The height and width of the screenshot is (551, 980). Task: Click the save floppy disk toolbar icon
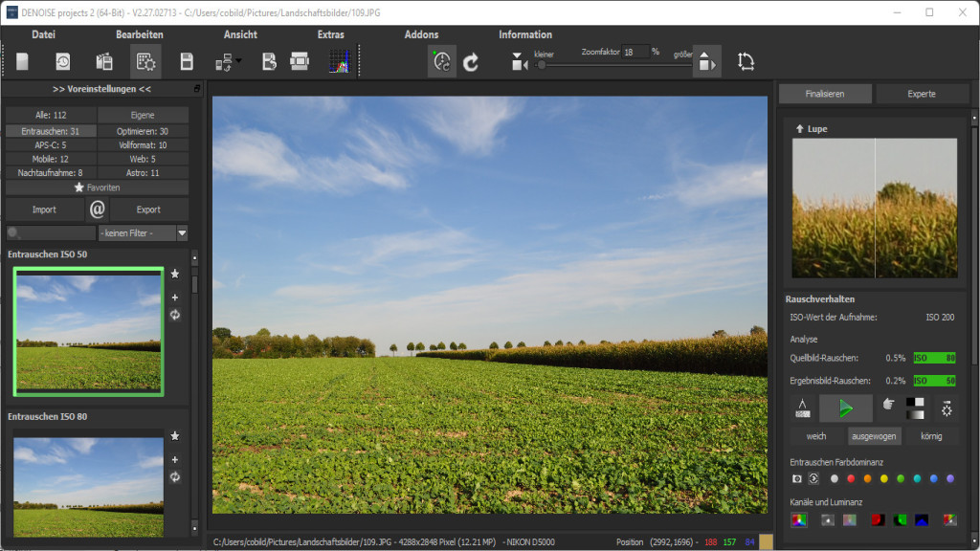187,62
